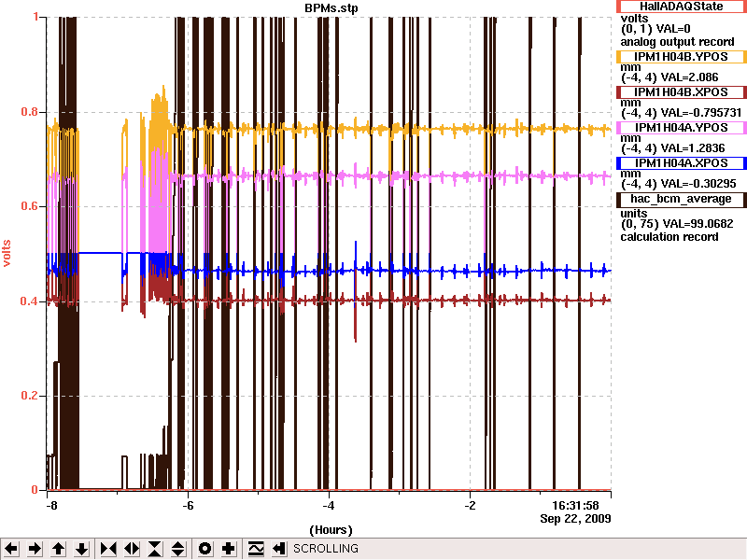Select the IPM1H04B.YPOS legend entry
The width and height of the screenshot is (747, 560).
[x=681, y=57]
